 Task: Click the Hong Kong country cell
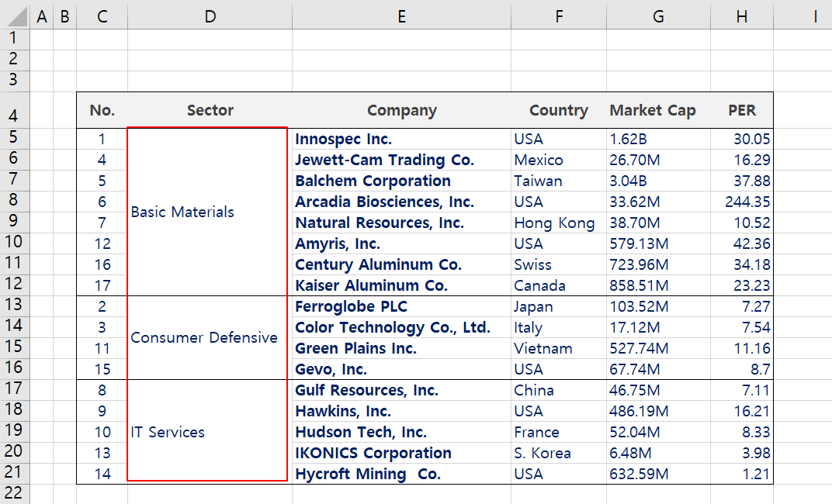click(x=559, y=223)
